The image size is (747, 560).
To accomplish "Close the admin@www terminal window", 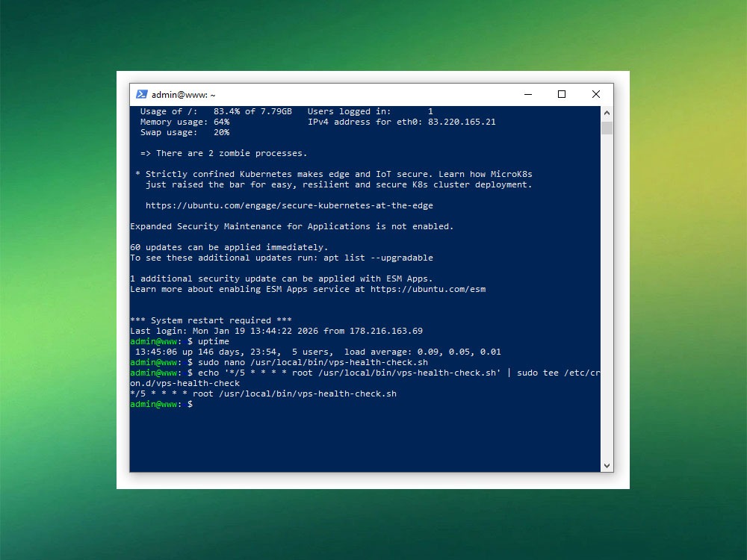I will pyautogui.click(x=595, y=95).
